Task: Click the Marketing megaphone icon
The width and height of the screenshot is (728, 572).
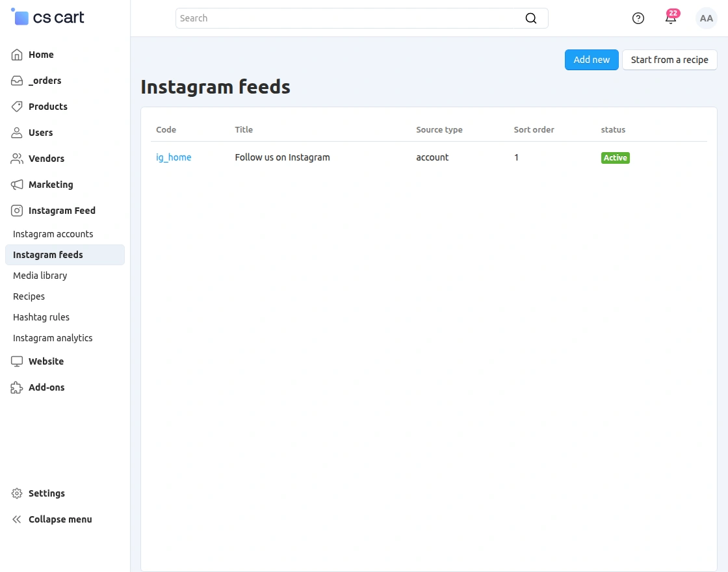Action: [x=17, y=185]
